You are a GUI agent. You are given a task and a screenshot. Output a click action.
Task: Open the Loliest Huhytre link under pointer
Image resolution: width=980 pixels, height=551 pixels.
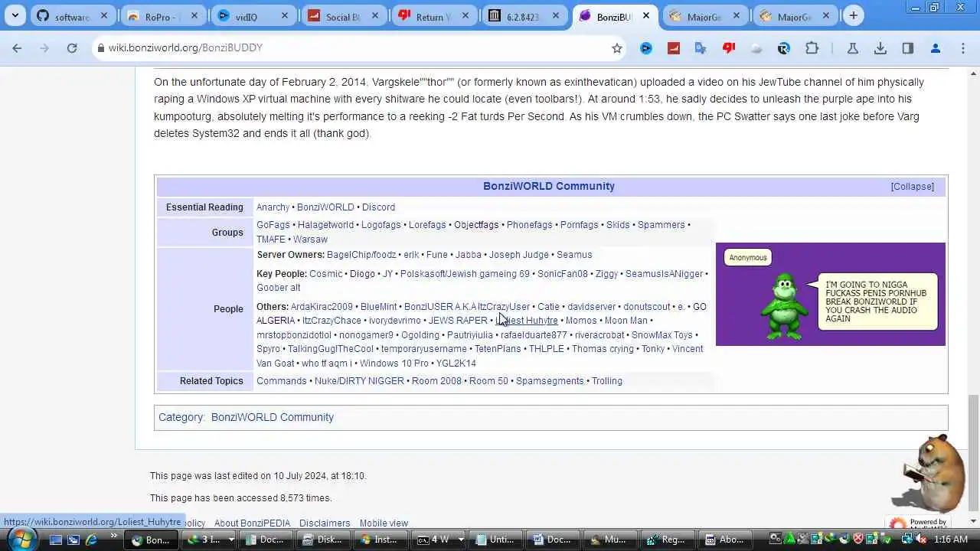click(x=527, y=321)
